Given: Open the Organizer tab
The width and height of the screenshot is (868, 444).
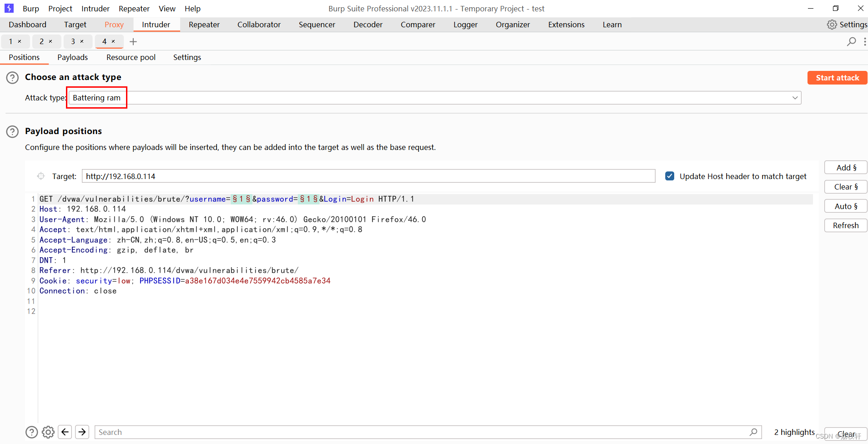Looking at the screenshot, I should 513,25.
